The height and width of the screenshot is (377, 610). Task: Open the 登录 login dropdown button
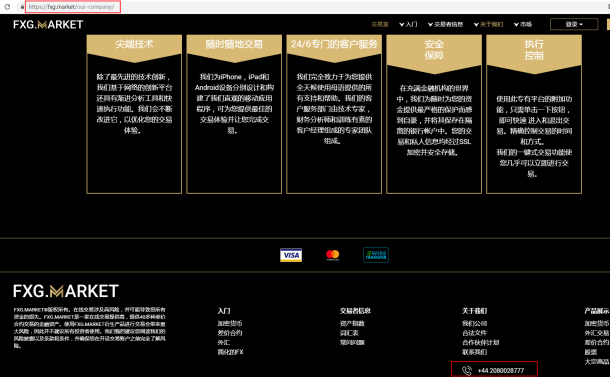coord(574,24)
